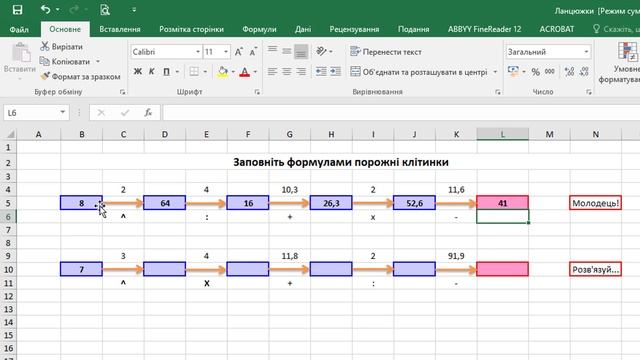The width and height of the screenshot is (640, 360).
Task: Increase cell indent
Action: click(x=336, y=71)
